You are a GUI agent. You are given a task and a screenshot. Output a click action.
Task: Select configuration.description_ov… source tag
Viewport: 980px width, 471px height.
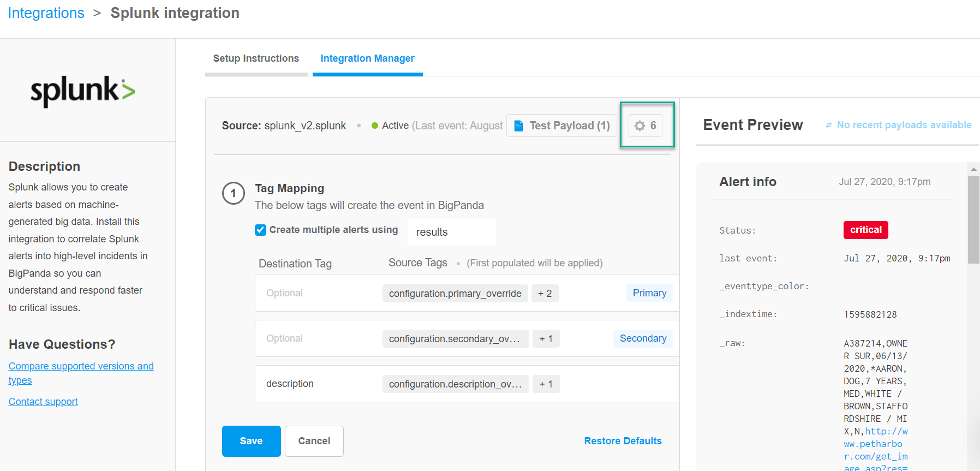pos(456,384)
